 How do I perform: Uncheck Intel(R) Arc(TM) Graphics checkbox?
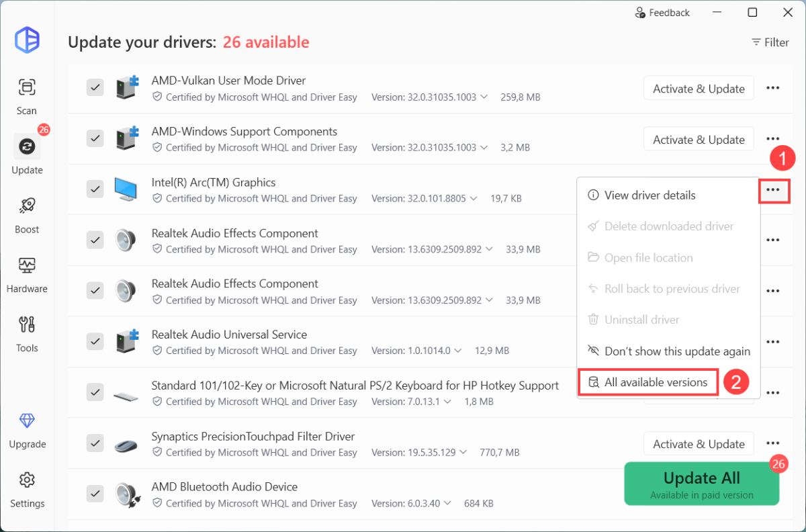(x=95, y=189)
